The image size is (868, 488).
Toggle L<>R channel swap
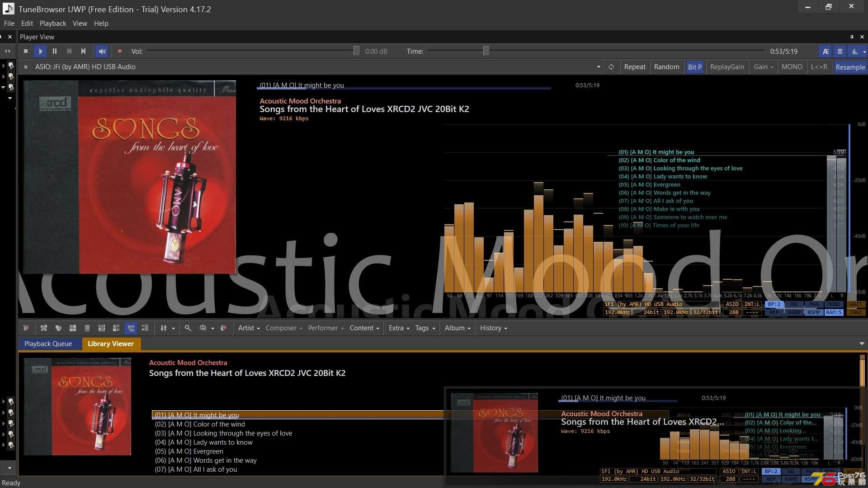coord(819,67)
